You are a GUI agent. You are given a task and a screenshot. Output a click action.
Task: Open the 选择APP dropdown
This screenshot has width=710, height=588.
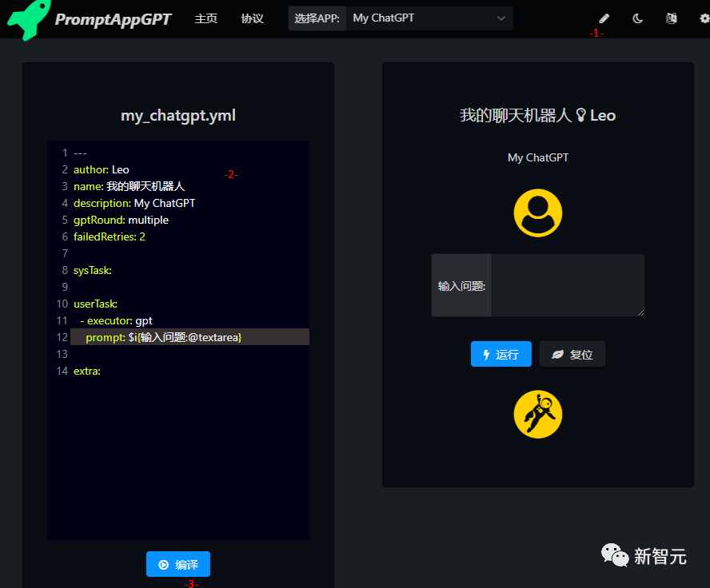[429, 18]
